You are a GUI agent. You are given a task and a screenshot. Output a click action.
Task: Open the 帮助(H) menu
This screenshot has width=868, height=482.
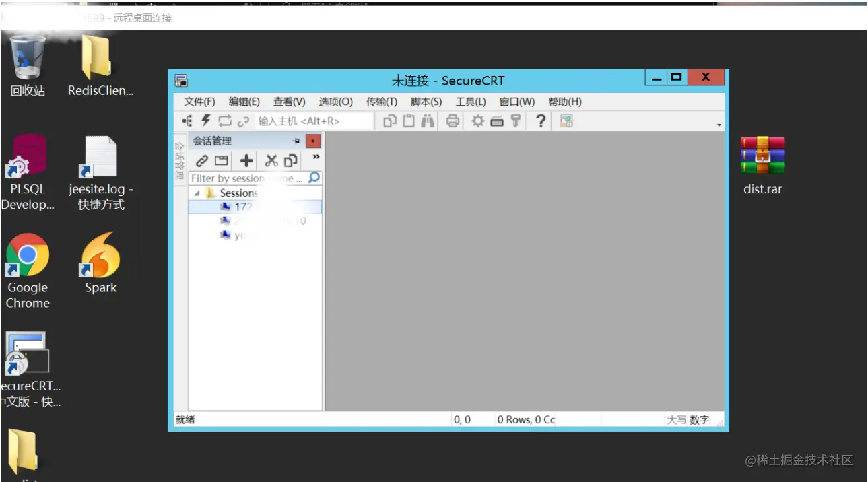click(565, 102)
